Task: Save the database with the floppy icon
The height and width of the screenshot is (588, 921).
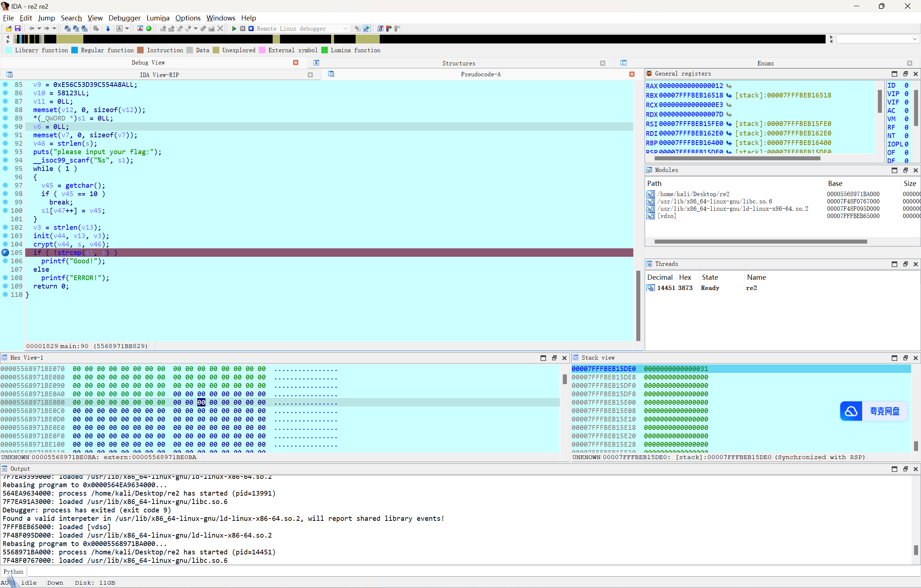Action: coord(18,29)
